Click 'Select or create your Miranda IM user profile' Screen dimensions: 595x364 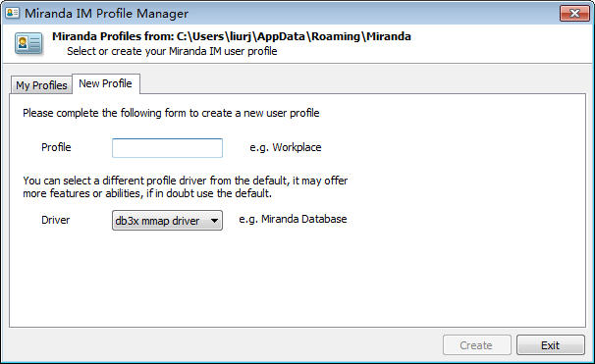tap(172, 51)
